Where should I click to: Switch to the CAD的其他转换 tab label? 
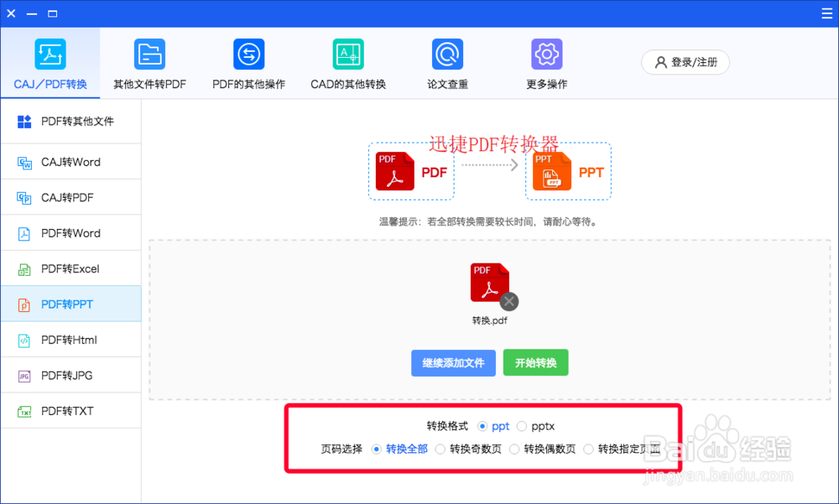(348, 84)
